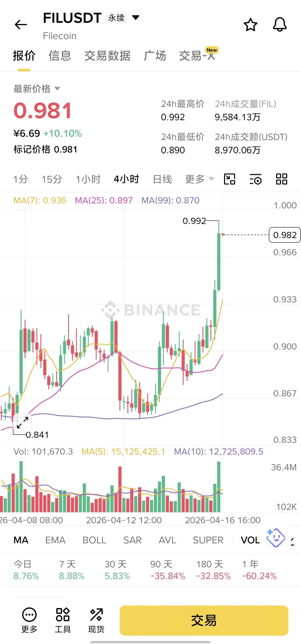This screenshot has width=301, height=644.
Task: Tap the 24h最低价 0.890 value
Action: coord(173,150)
